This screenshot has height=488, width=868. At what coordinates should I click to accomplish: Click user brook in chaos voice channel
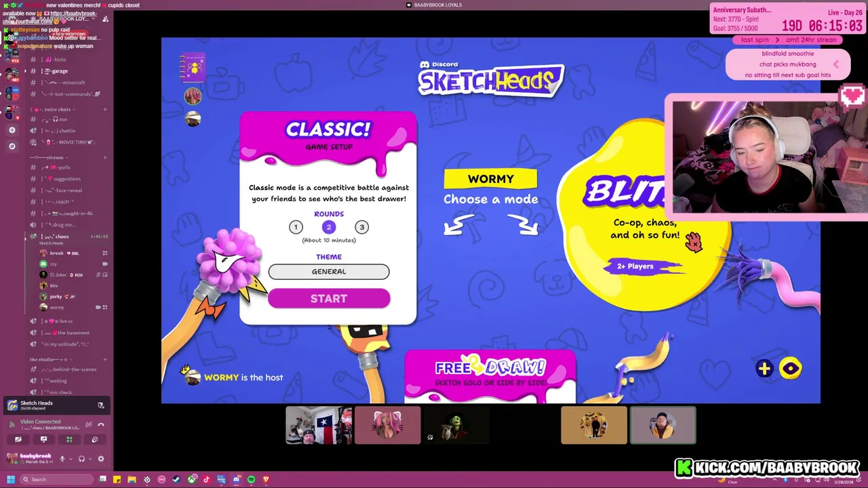click(73, 253)
